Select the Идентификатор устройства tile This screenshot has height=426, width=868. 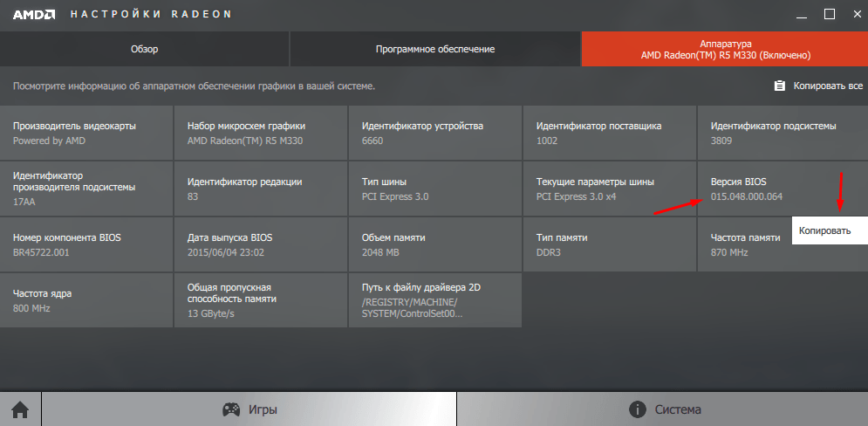435,133
